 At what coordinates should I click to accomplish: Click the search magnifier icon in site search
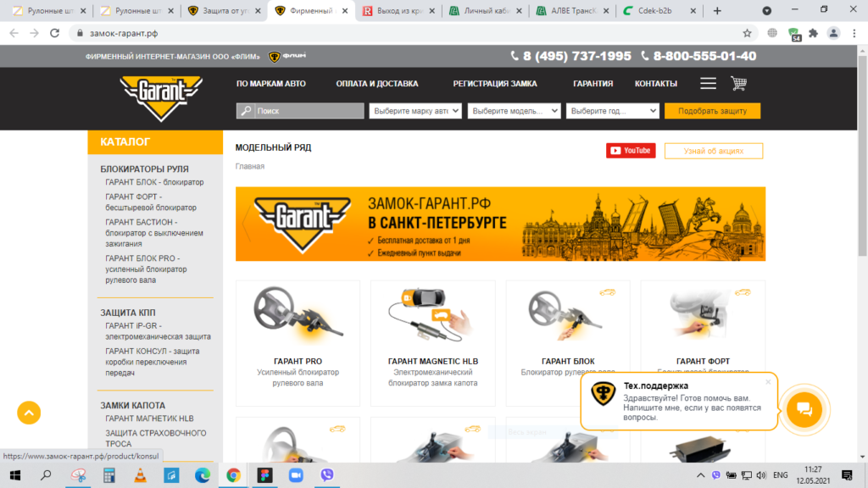(246, 111)
